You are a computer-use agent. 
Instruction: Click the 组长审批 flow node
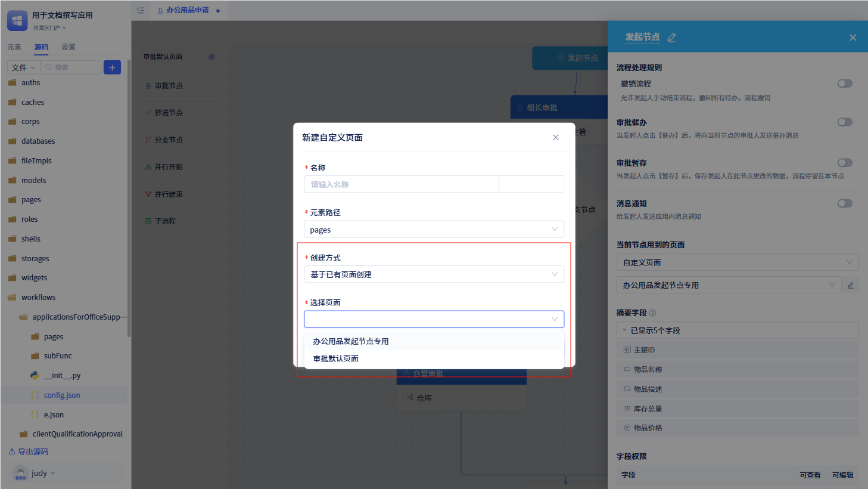559,107
